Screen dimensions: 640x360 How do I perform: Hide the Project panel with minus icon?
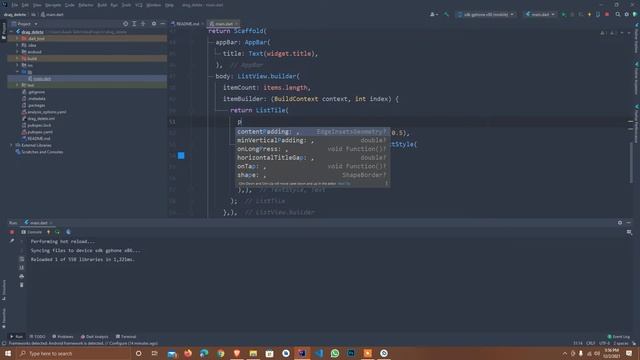pyautogui.click(x=162, y=24)
